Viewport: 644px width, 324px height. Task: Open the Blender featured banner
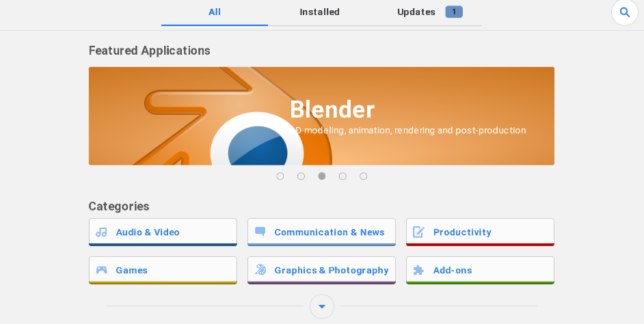pos(321,116)
